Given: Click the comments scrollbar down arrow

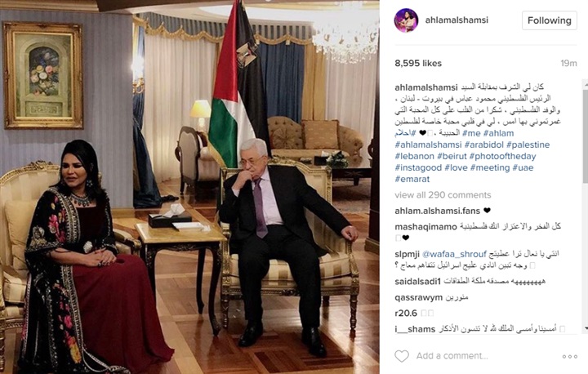Looking at the screenshot, I should [585, 328].
